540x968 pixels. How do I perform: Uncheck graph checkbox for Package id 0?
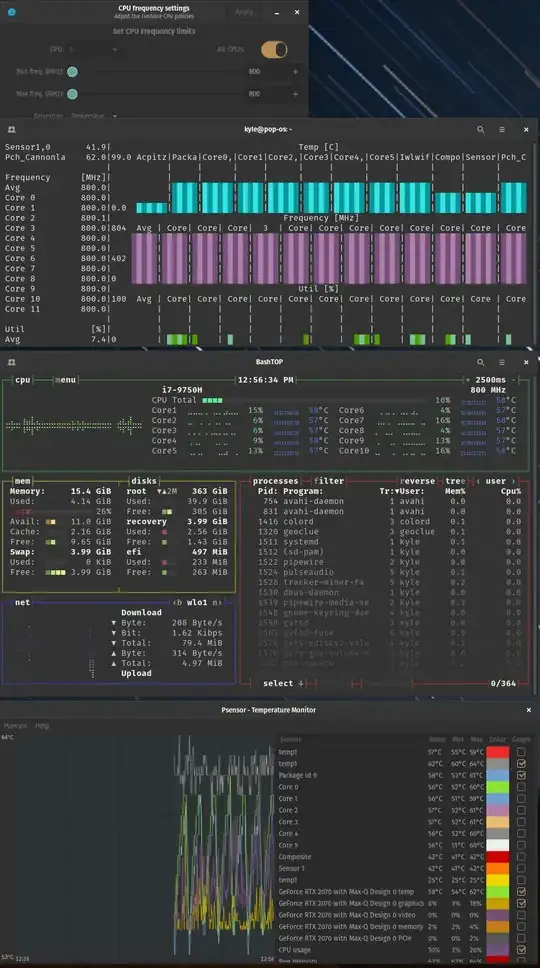521,775
